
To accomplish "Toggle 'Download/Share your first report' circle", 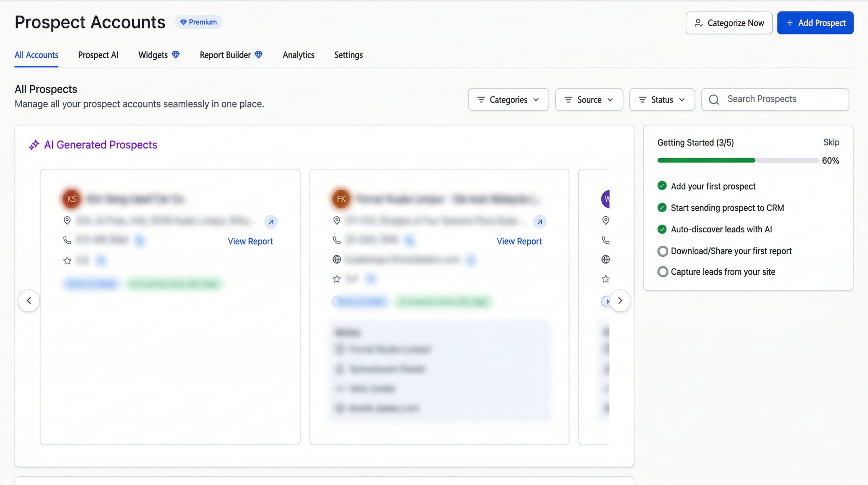I will coord(662,251).
